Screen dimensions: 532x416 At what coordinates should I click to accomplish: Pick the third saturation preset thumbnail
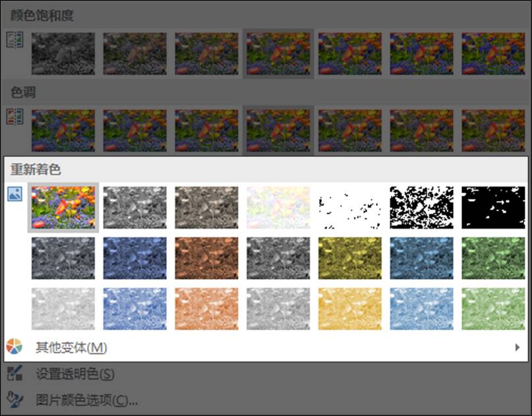click(206, 53)
